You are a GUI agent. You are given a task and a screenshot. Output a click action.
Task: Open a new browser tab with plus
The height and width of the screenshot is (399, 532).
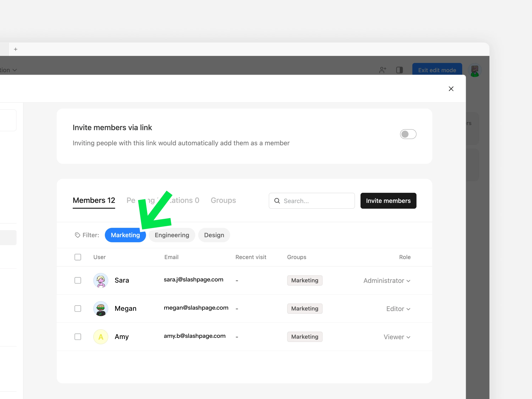(x=16, y=49)
